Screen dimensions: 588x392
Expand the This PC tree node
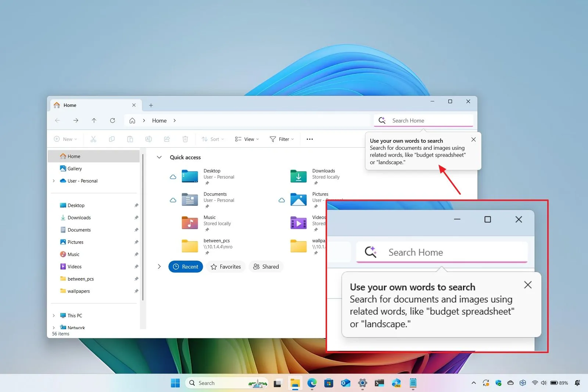tap(54, 316)
